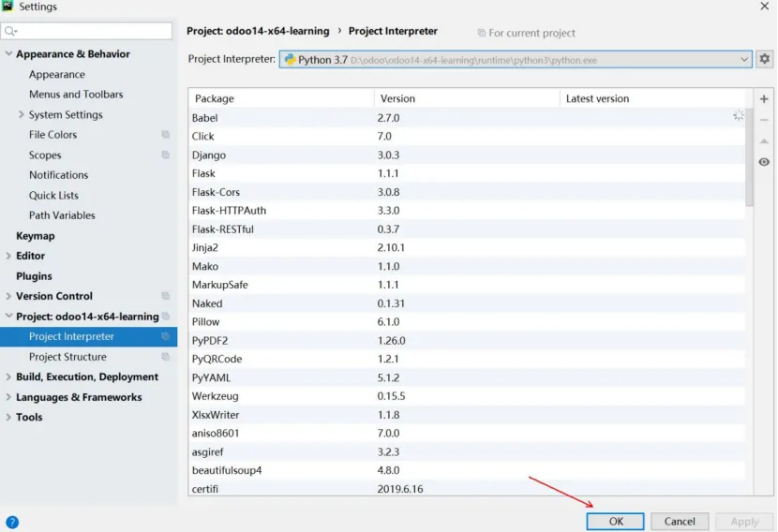The height and width of the screenshot is (532, 778).
Task: Expand Build, Execution, Deployment section
Action: (x=8, y=377)
